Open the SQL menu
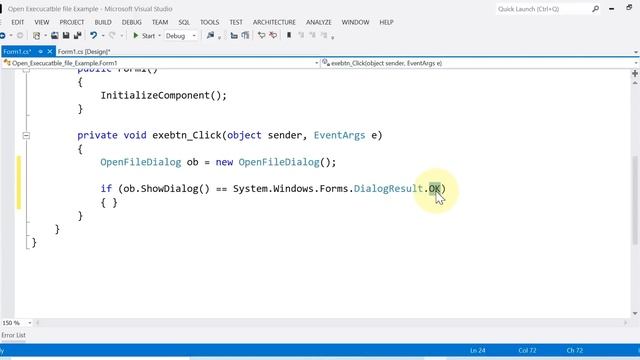640x360 pixels. 184,22
